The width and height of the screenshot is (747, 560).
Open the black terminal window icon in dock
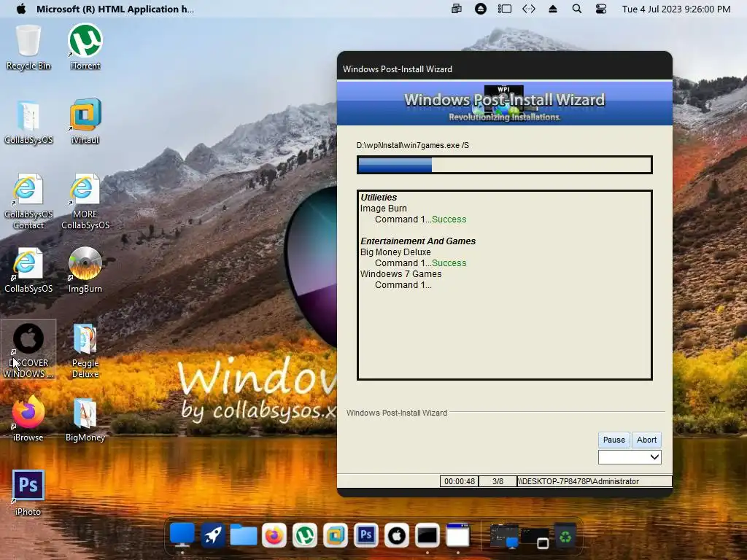click(427, 536)
